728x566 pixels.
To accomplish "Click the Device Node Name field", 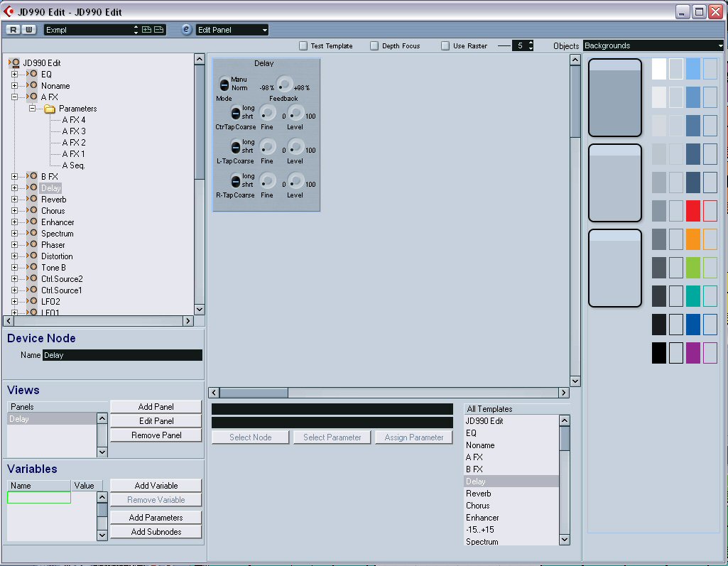I will point(123,355).
